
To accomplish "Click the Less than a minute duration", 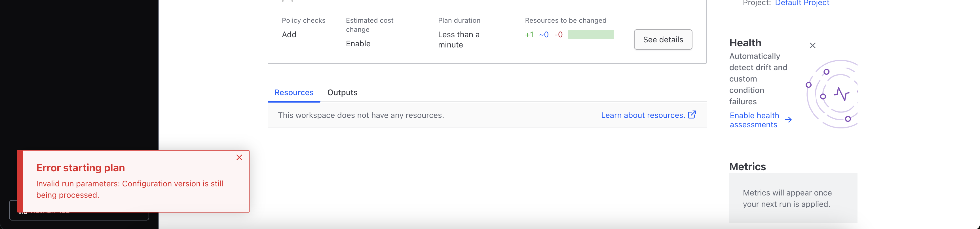I will pyautogui.click(x=459, y=39).
